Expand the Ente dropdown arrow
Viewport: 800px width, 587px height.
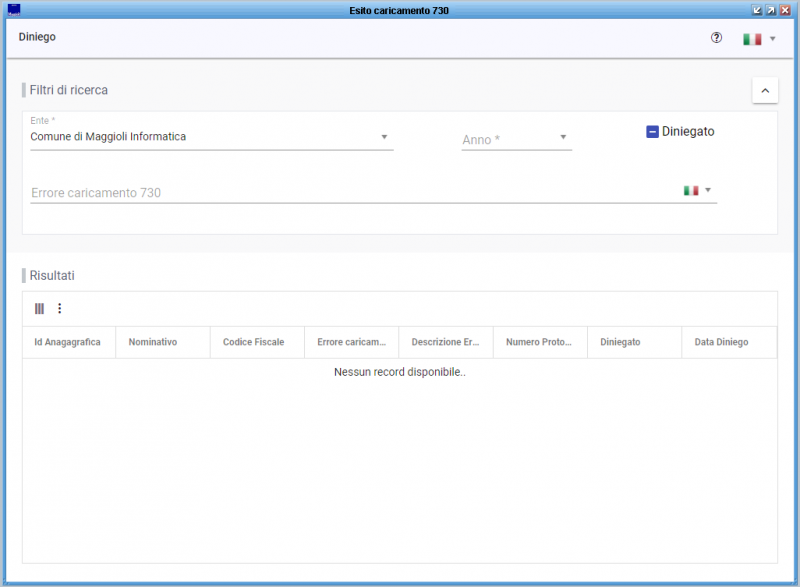[385, 137]
